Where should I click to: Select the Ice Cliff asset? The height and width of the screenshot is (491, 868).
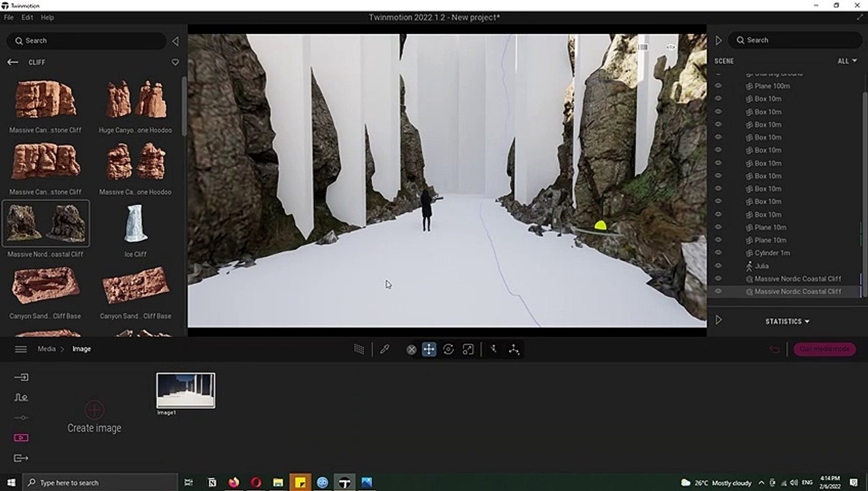(135, 224)
